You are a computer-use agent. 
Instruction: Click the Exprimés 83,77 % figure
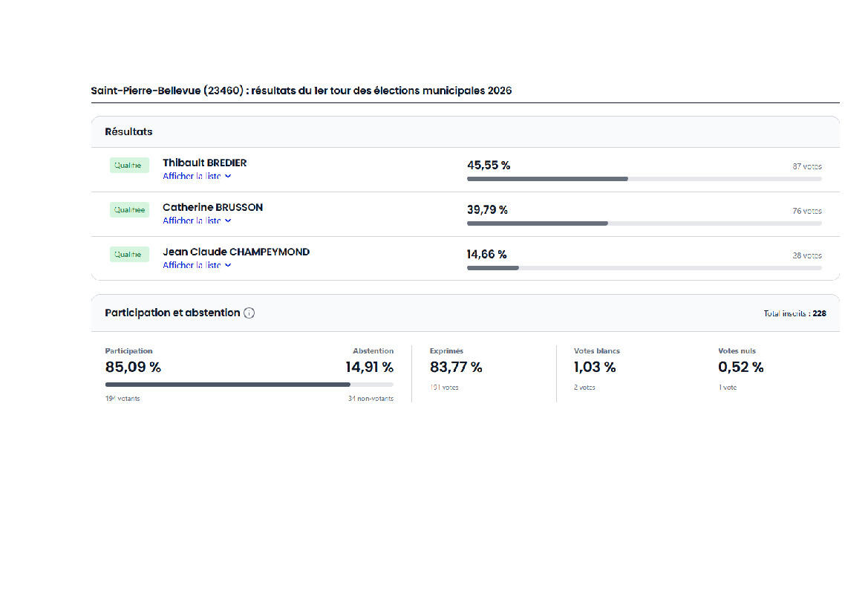click(456, 367)
